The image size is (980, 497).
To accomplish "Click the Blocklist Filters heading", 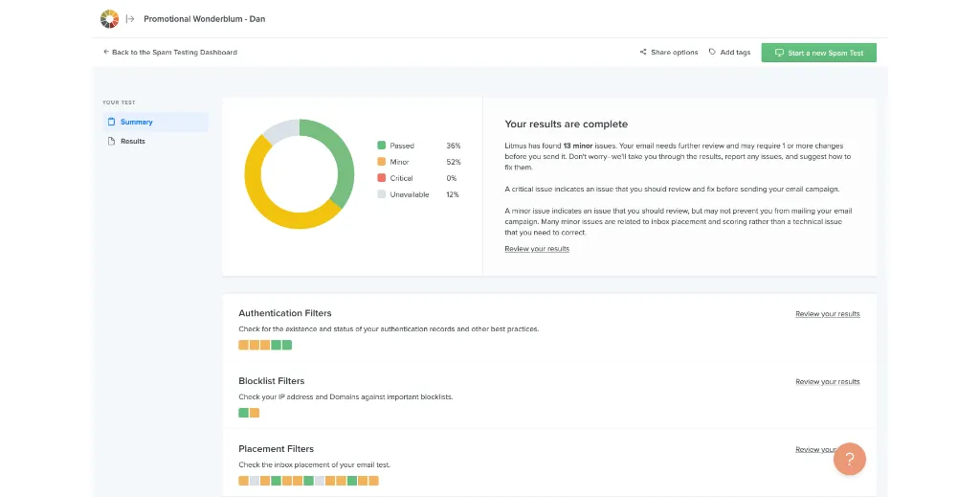I will point(271,381).
